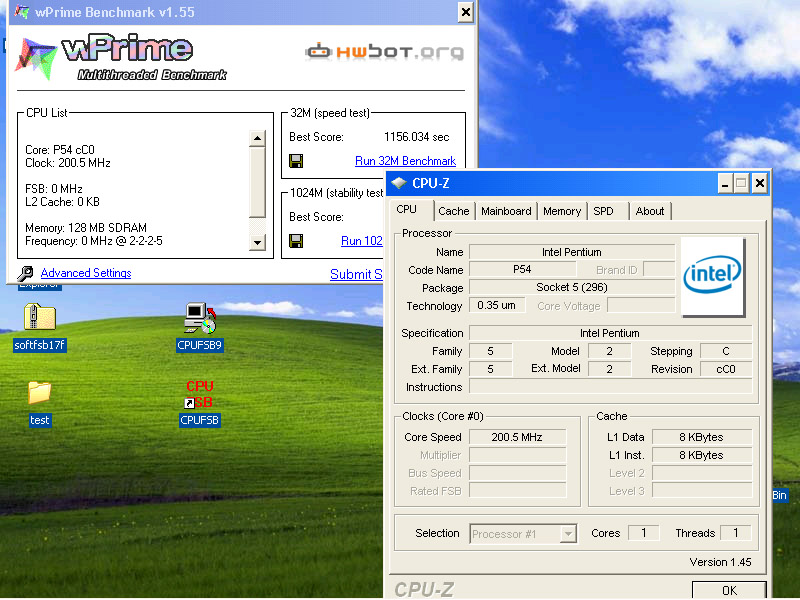Screen dimensions: 800x600
Task: Click the L1 Inst. 8 KBytes field
Action: coord(702,455)
